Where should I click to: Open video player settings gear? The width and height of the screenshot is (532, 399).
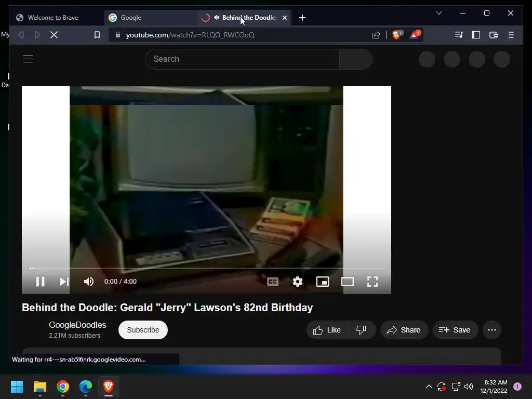tap(298, 282)
